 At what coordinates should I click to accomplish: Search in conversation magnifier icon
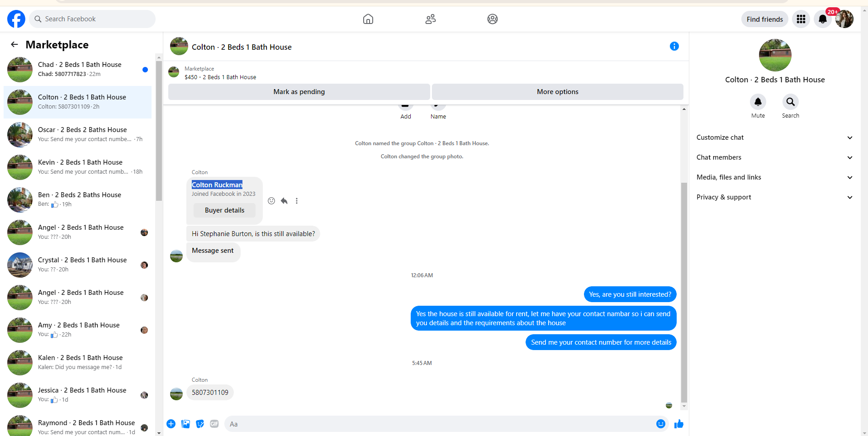791,102
